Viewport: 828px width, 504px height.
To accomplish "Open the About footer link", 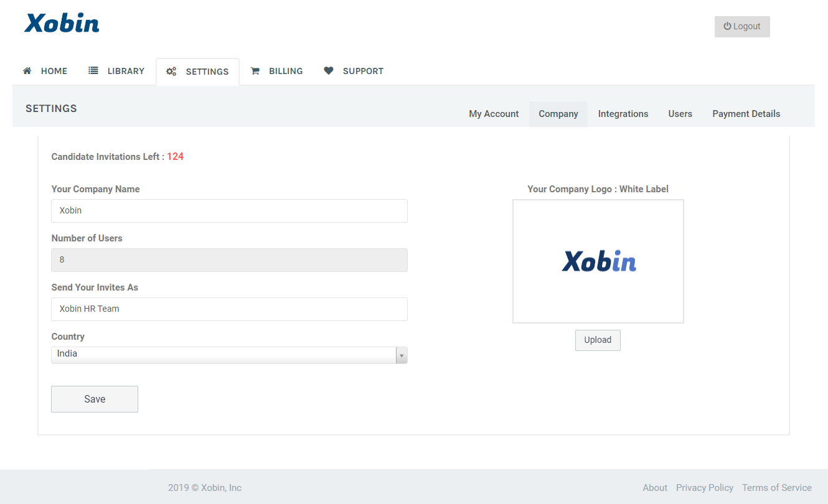I will 655,488.
